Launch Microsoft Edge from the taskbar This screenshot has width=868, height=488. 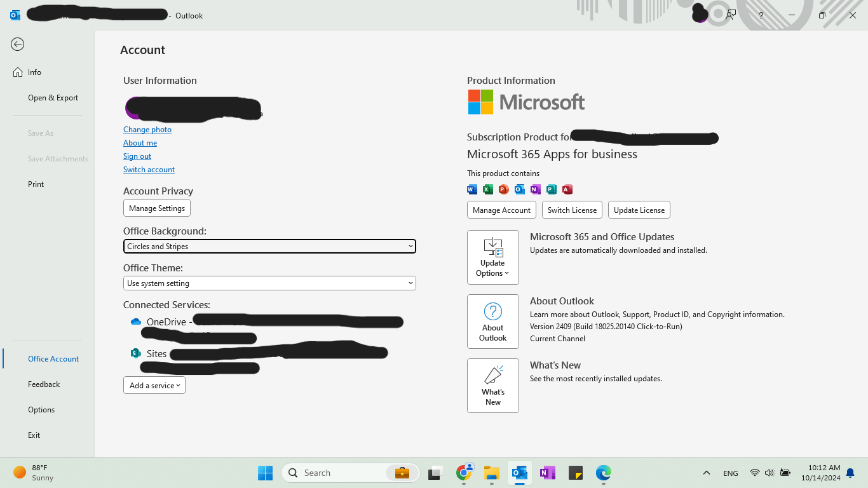[602, 473]
